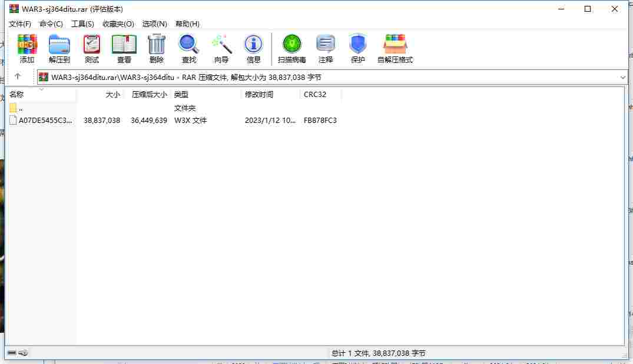Sort by Modified (修改时间) column header
Screen dimensions: 633x364
point(271,94)
